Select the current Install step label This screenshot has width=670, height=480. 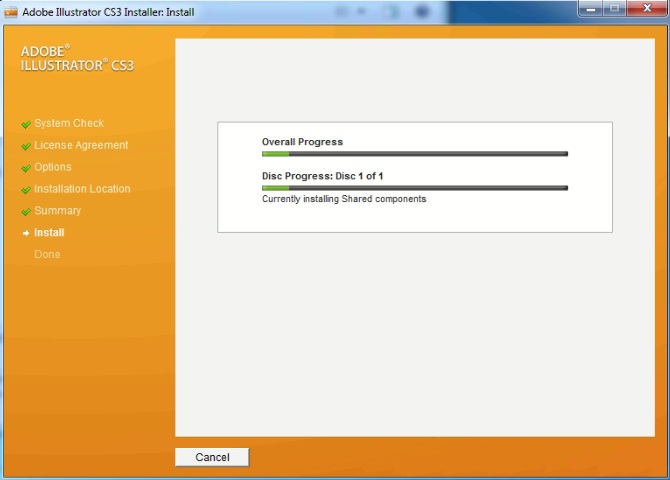pyautogui.click(x=49, y=233)
